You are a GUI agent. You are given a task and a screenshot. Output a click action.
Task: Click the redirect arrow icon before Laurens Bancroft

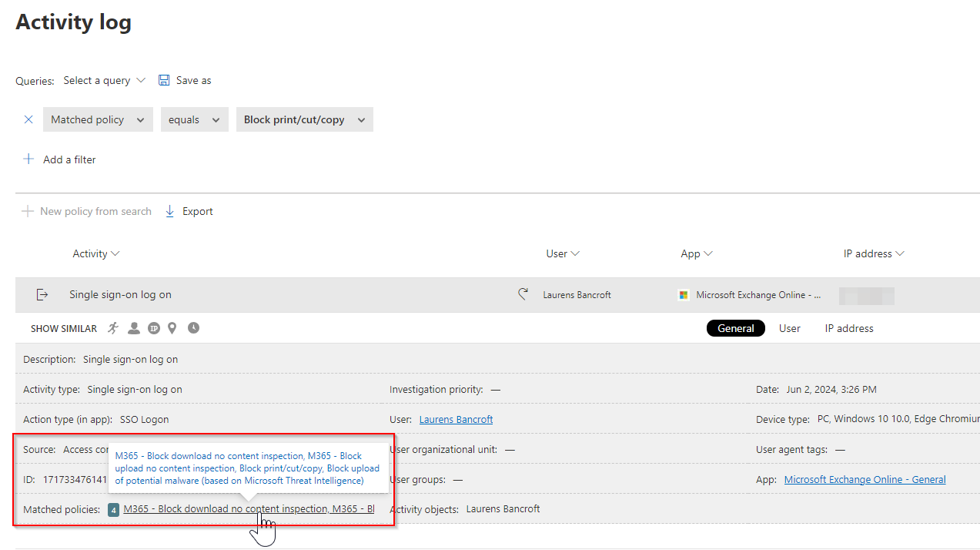(523, 294)
